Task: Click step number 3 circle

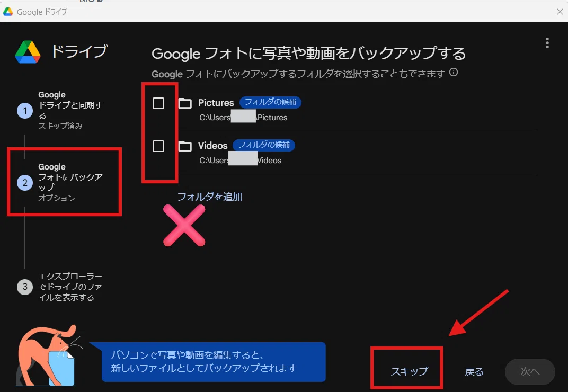Action: point(25,287)
